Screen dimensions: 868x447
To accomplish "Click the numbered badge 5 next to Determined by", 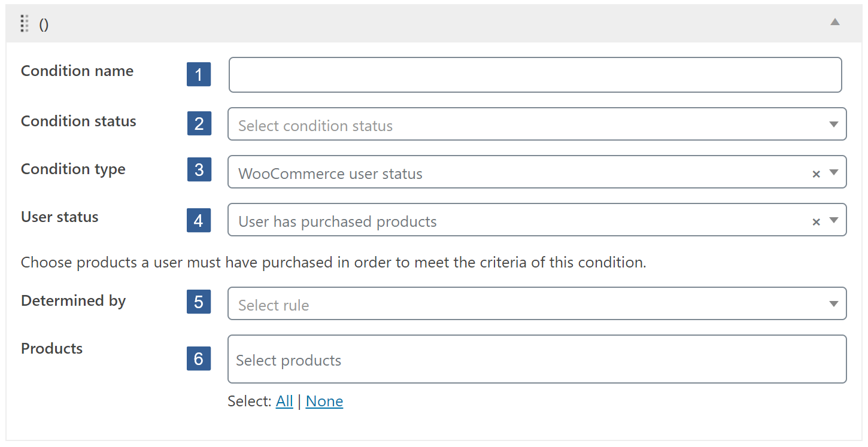I will (199, 302).
